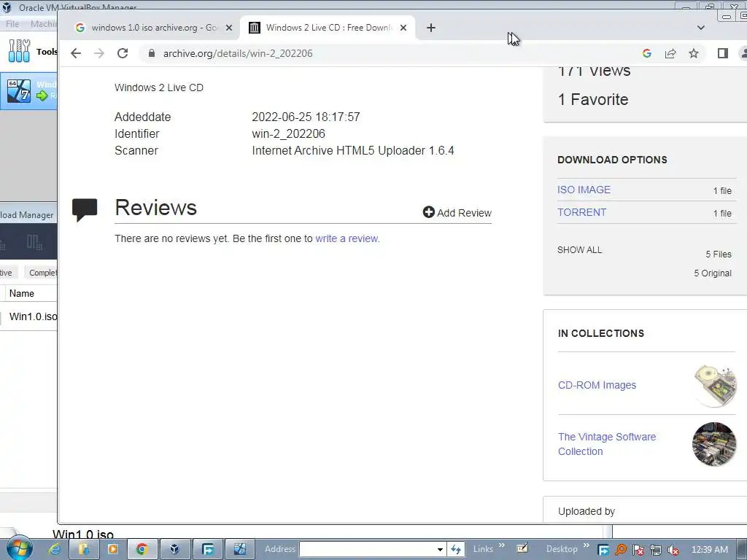Open the share page icon in the address bar

tap(670, 53)
